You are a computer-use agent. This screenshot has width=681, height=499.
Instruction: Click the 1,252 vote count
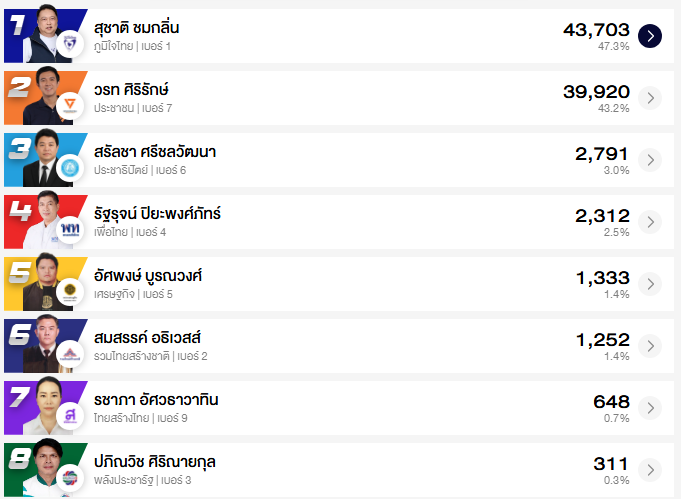(602, 339)
